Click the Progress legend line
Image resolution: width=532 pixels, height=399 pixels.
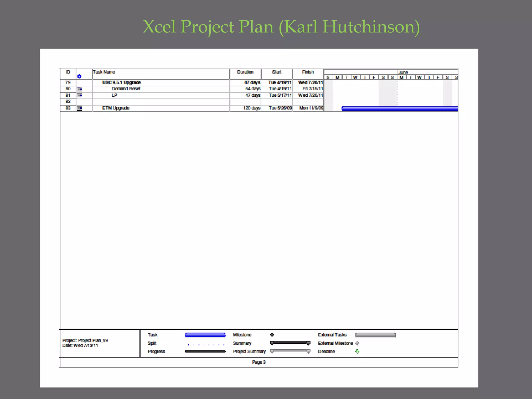pyautogui.click(x=205, y=351)
